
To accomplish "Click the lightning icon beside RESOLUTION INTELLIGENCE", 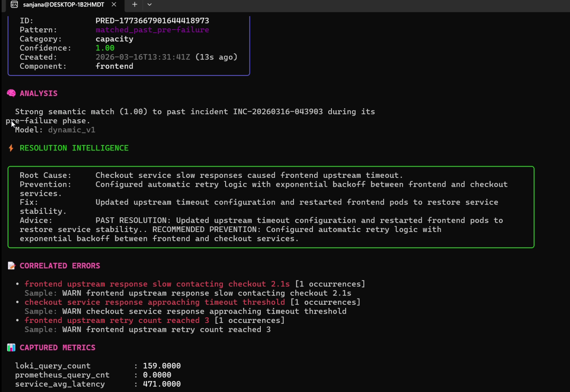I will pos(11,148).
